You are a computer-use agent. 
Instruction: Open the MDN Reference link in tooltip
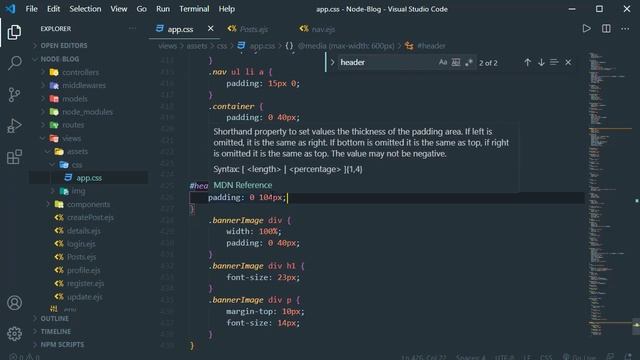[x=242, y=185]
